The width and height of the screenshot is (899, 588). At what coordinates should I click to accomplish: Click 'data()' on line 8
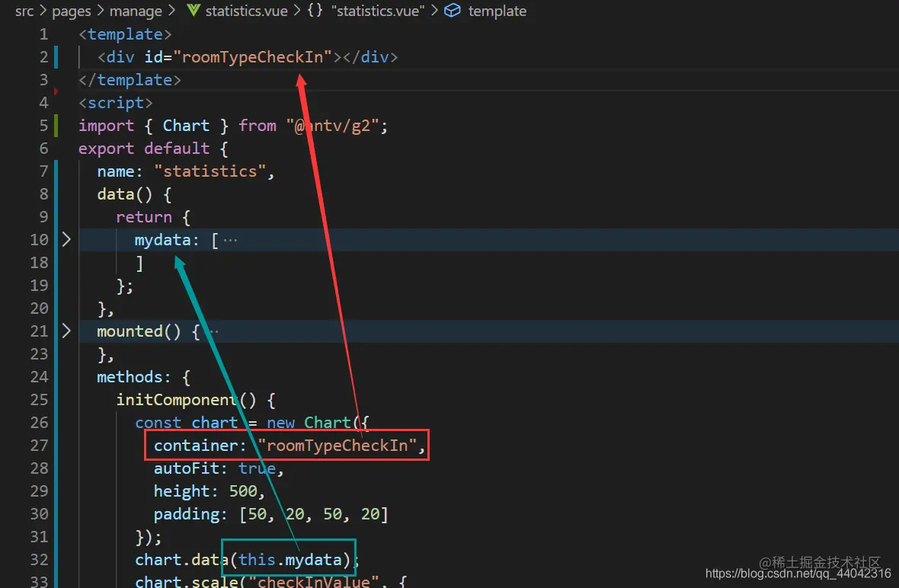click(x=124, y=194)
